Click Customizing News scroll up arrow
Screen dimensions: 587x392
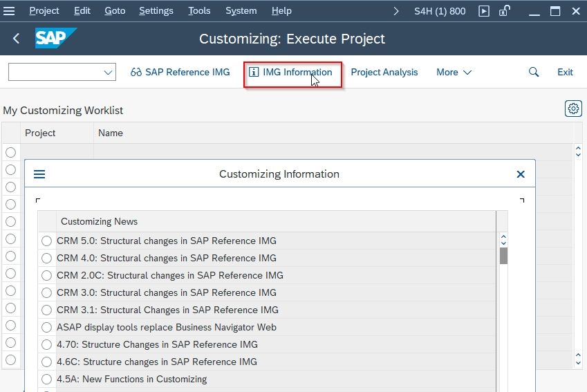503,236
